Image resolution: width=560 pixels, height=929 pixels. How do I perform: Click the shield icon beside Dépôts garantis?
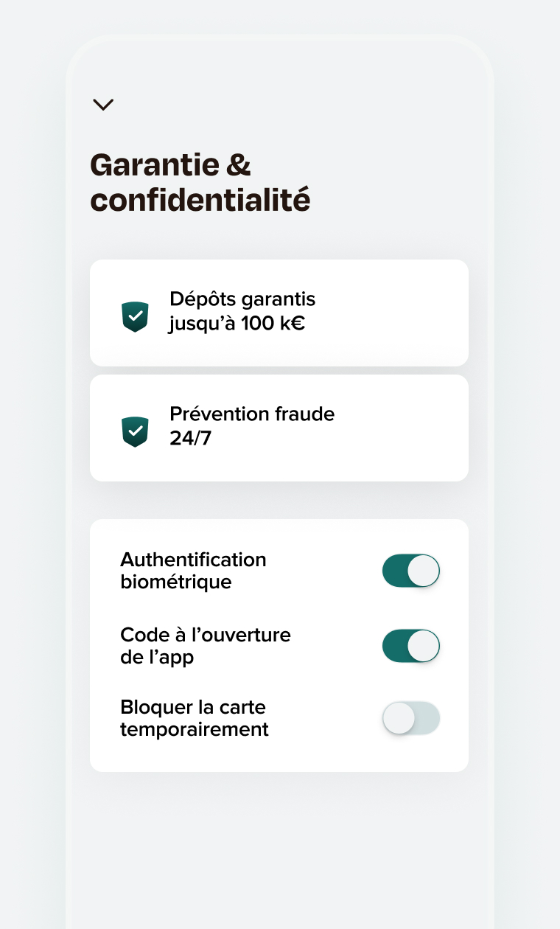coord(135,316)
